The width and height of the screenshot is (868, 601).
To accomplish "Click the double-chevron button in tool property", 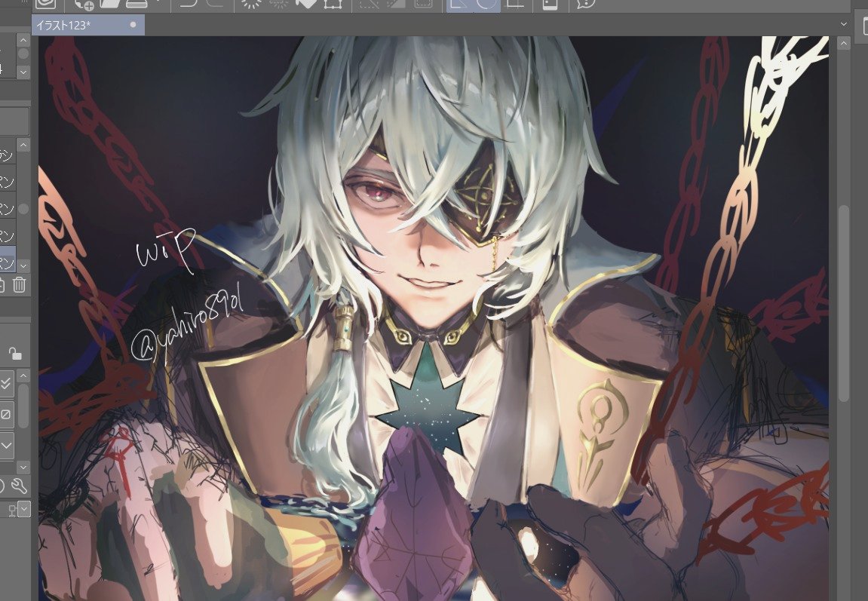I will (6, 383).
